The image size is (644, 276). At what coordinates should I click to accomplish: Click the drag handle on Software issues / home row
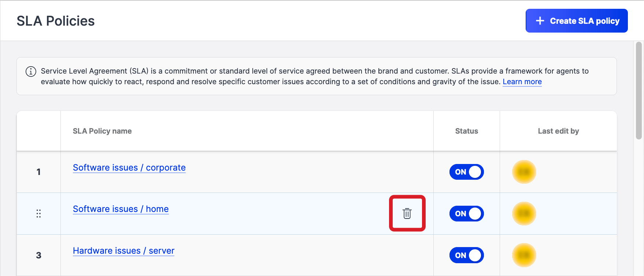pyautogui.click(x=38, y=213)
